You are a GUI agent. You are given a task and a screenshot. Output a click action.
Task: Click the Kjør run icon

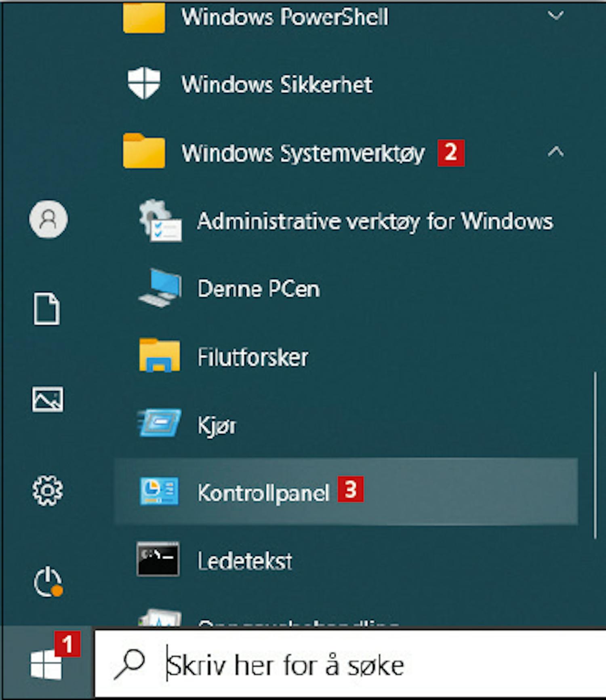point(159,423)
